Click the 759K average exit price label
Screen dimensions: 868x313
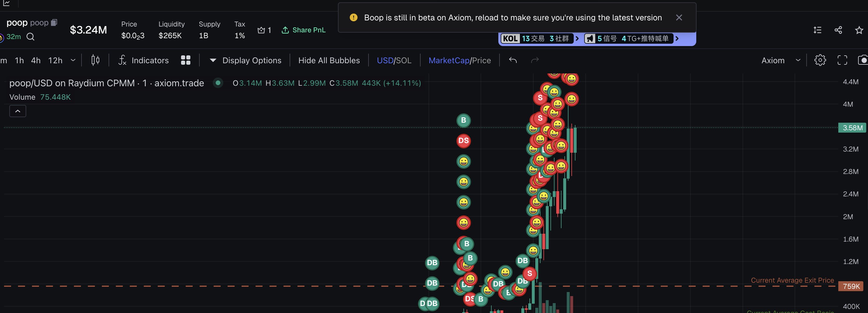[x=851, y=286]
